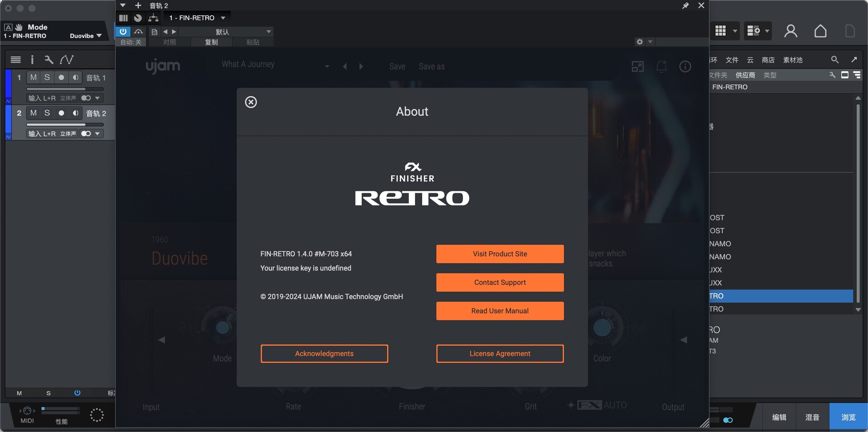Screen dimensions: 868x432
Task: Search the browser with the magnifier icon
Action: coord(835,60)
